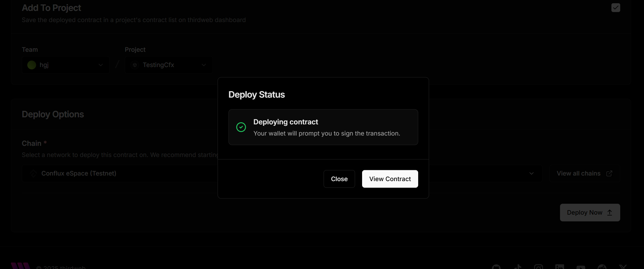Click the 'Deploy Status' dialog heading
The height and width of the screenshot is (269, 644).
click(x=257, y=94)
